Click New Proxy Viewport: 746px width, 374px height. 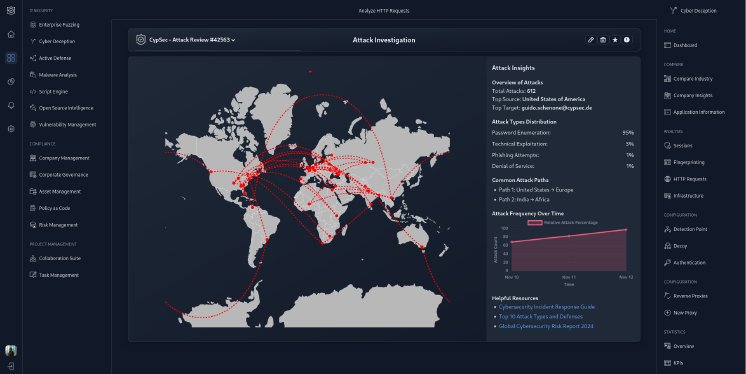coord(680,313)
